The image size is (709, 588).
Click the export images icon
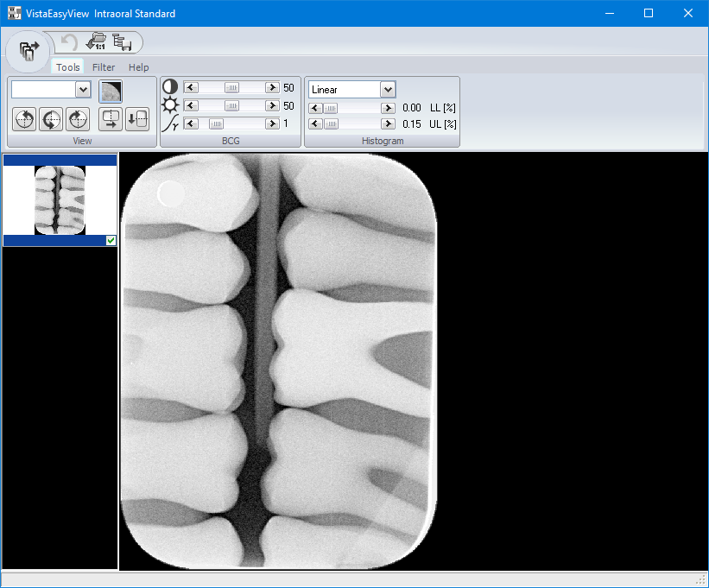pyautogui.click(x=123, y=41)
